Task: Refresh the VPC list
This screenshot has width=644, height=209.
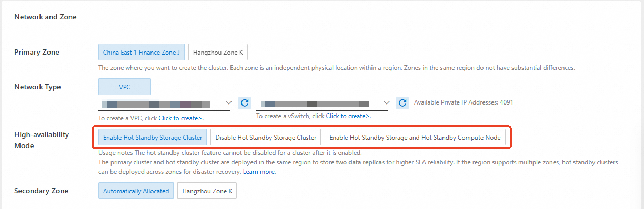Action: pyautogui.click(x=245, y=103)
